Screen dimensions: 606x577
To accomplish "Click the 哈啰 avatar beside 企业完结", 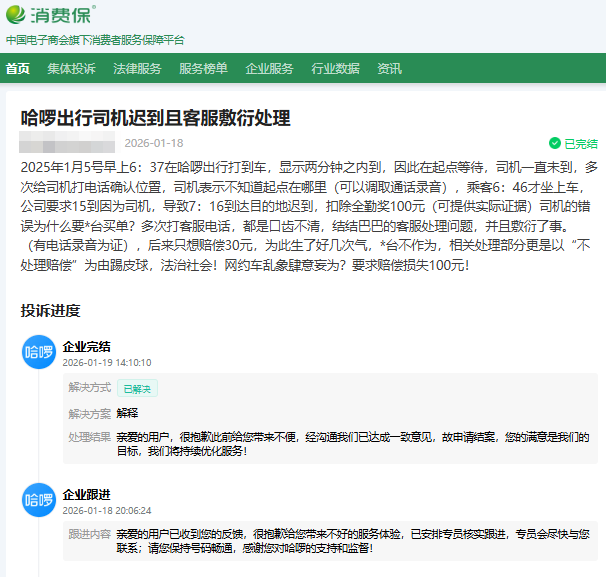I will point(39,353).
